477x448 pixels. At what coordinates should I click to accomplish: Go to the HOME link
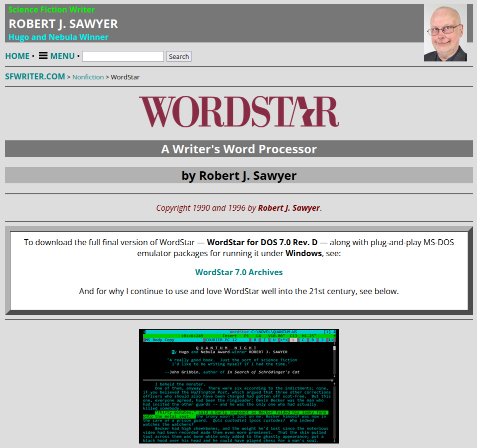point(17,56)
